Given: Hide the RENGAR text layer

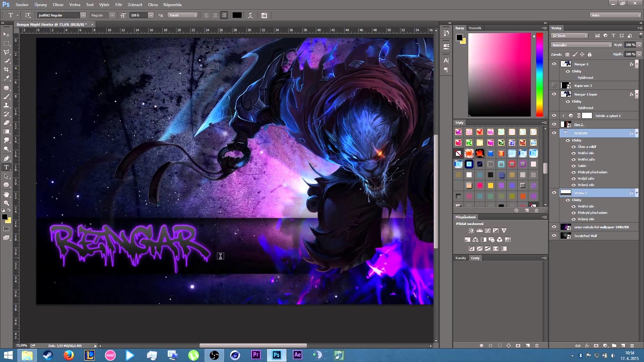Looking at the screenshot, I should click(554, 133).
